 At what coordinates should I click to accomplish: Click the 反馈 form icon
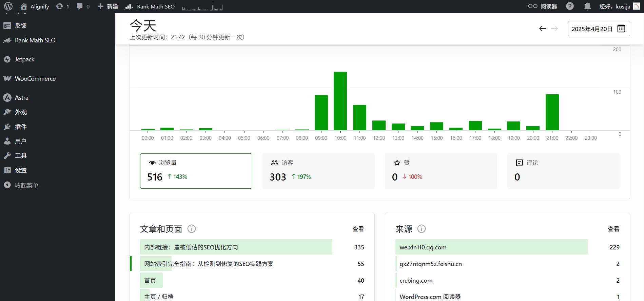tap(7, 25)
